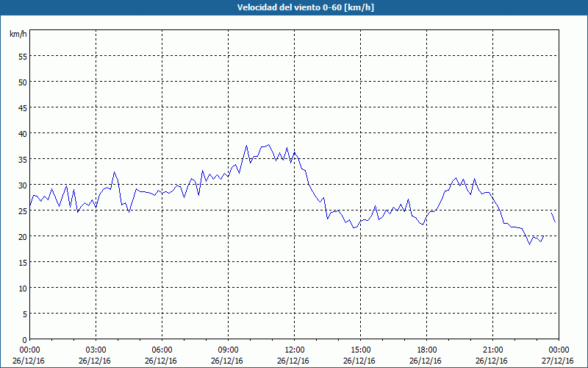
Task: Select the y-axis value 35
Action: [x=23, y=159]
